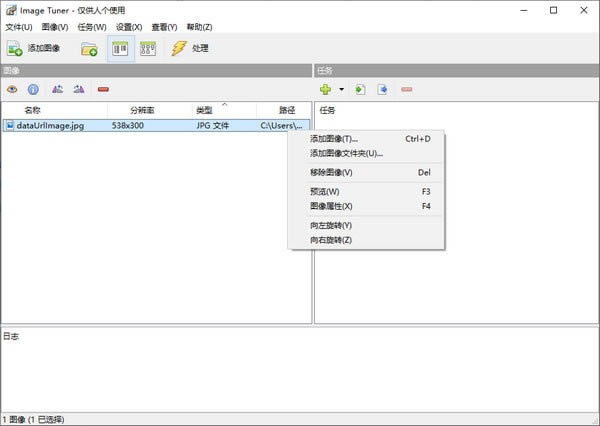Choose 图像属性(X) in context menu
The image size is (600, 426).
(x=366, y=206)
